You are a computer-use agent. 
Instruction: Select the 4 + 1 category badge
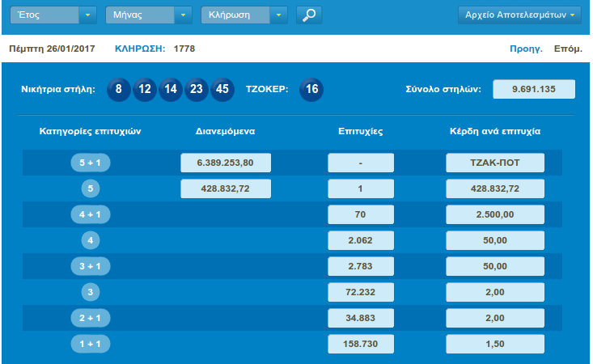pyautogui.click(x=91, y=214)
